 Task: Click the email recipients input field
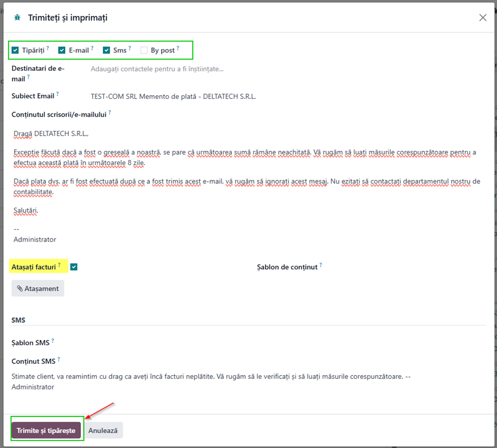coord(288,69)
